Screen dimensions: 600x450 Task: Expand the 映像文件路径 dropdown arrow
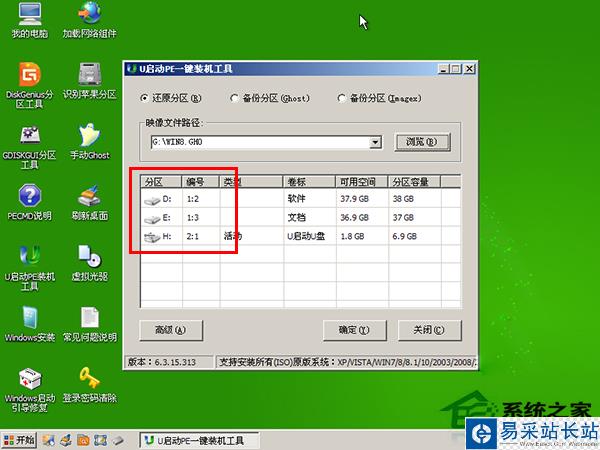coord(375,142)
